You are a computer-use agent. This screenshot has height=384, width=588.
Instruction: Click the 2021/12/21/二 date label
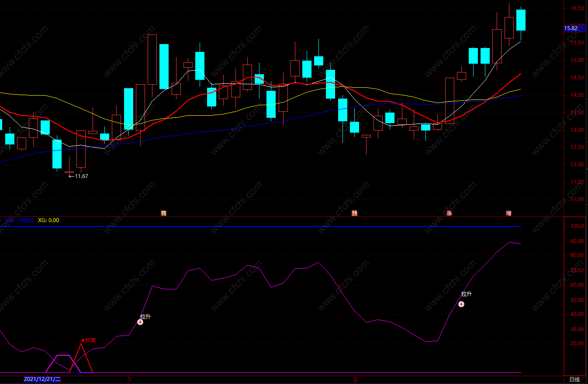click(x=42, y=380)
